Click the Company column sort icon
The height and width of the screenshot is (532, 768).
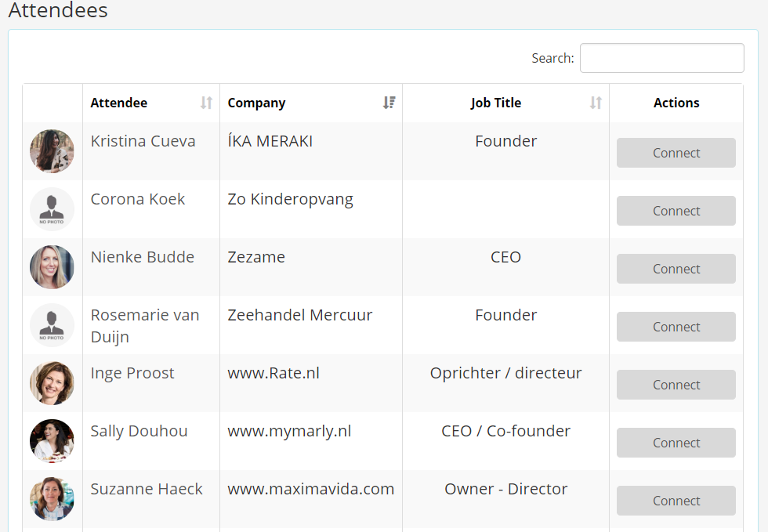pos(389,103)
